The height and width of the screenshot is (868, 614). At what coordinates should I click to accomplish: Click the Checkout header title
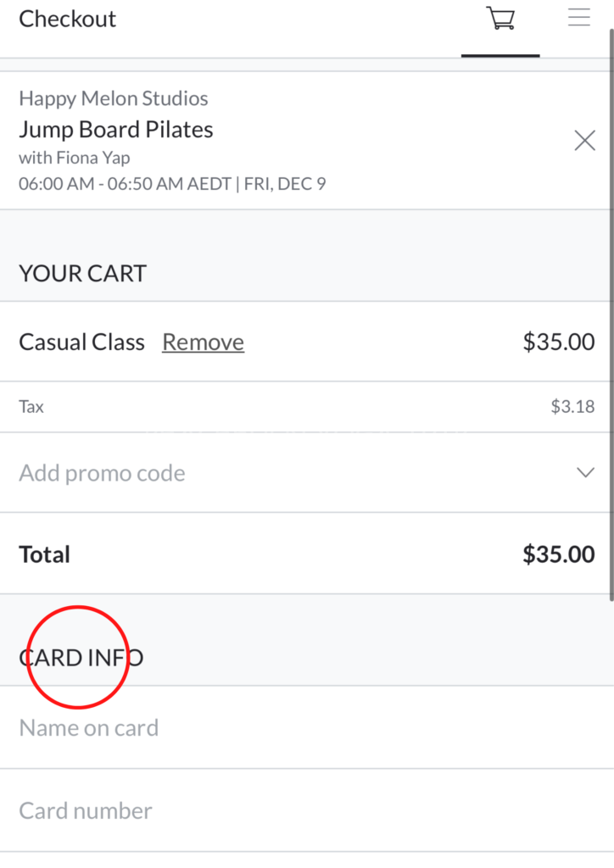68,19
